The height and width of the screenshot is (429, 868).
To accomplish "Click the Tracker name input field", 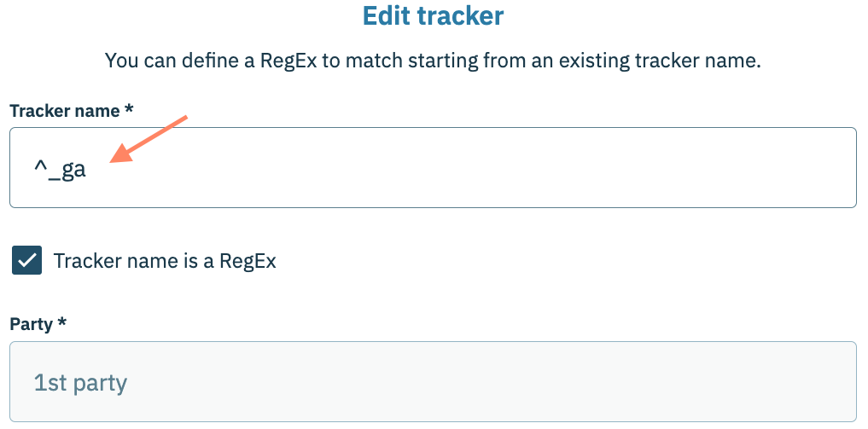I will click(432, 167).
